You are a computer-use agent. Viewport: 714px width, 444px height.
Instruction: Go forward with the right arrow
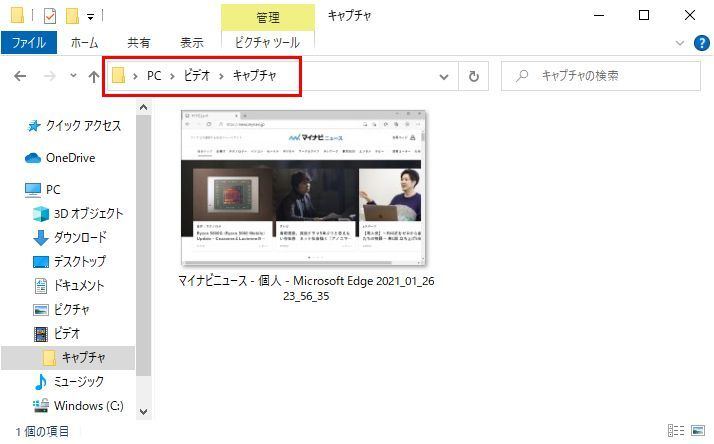point(49,76)
